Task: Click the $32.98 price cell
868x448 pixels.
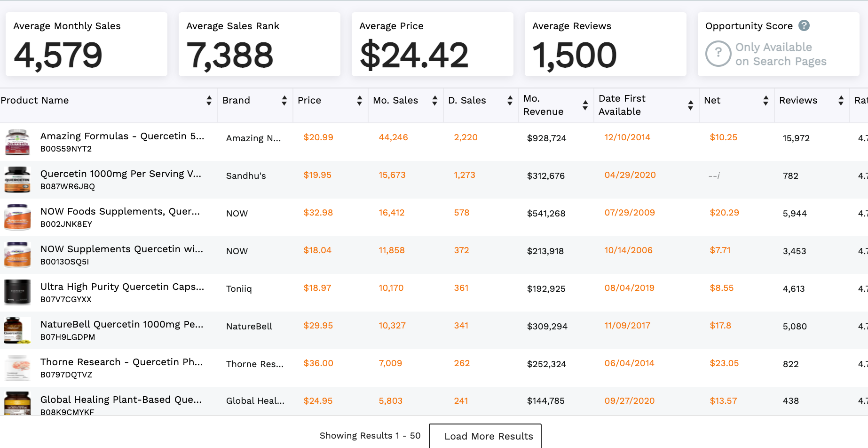Action: tap(318, 212)
